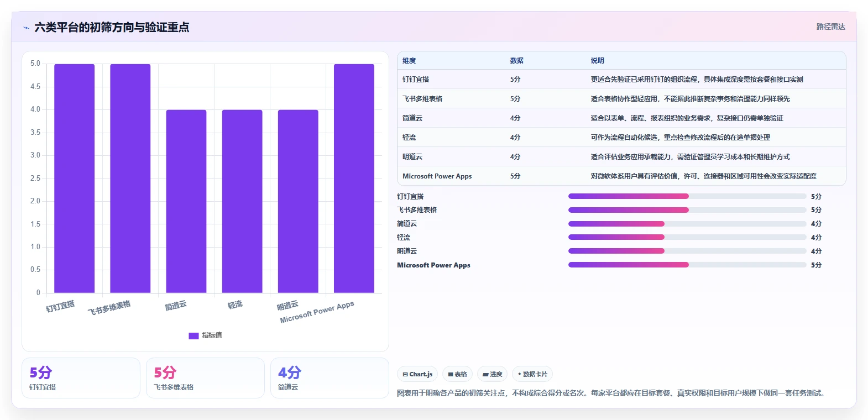
Task: Click the description starting 对微软体系用户
Action: (x=703, y=176)
